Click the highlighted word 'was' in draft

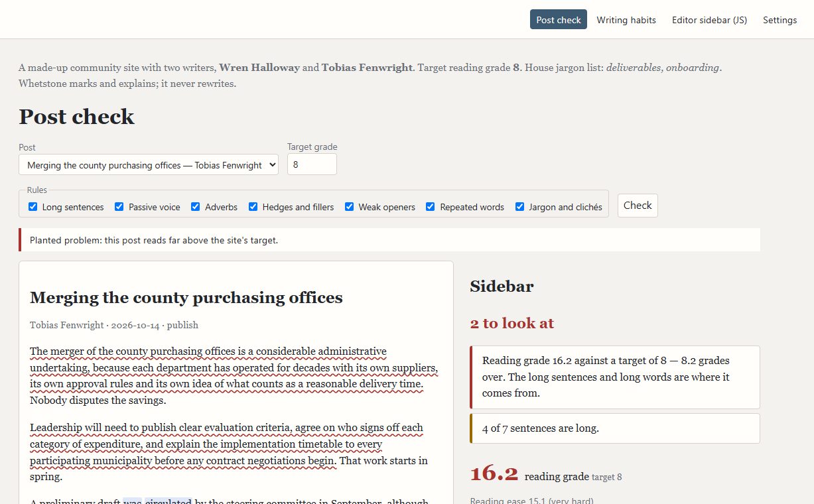coord(133,501)
